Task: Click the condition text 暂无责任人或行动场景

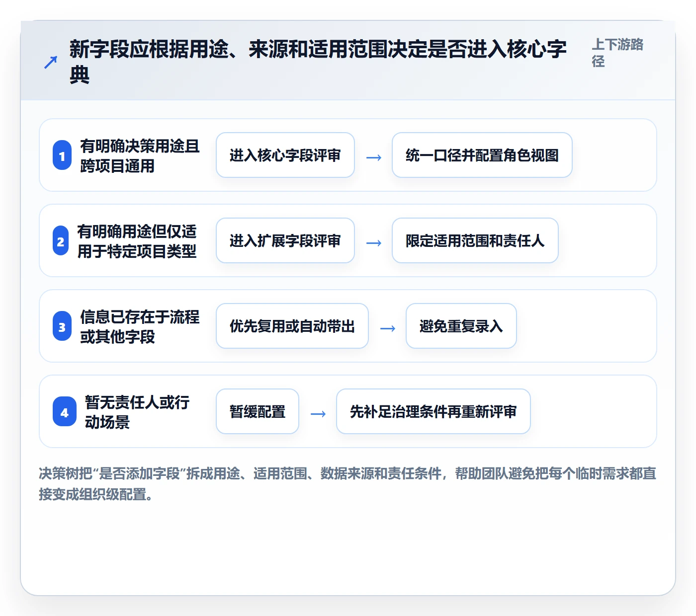Action: (x=137, y=412)
